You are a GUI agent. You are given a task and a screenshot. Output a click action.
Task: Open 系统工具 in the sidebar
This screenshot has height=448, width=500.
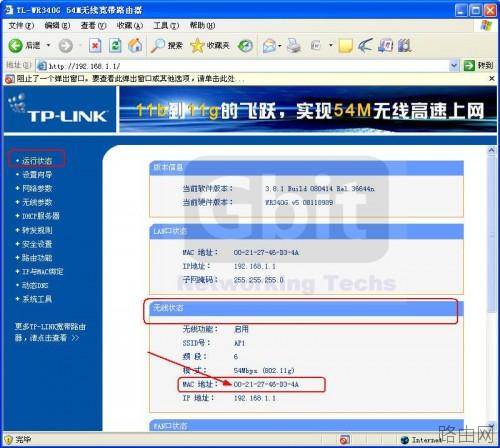tap(37, 299)
